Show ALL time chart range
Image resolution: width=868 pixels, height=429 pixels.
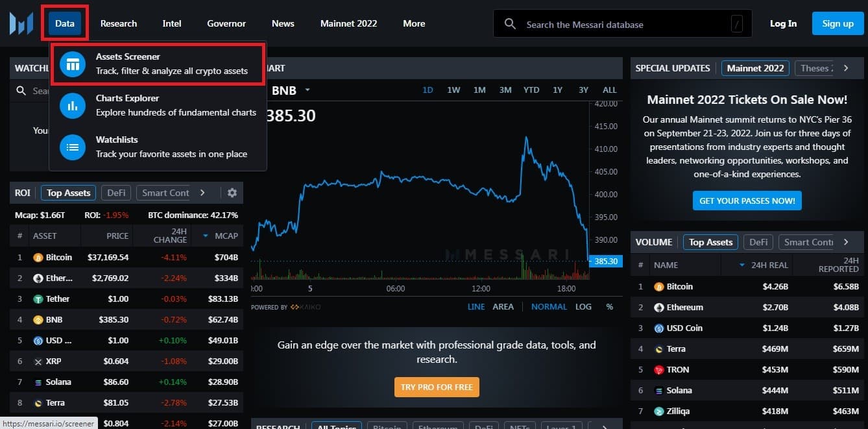[x=609, y=90]
